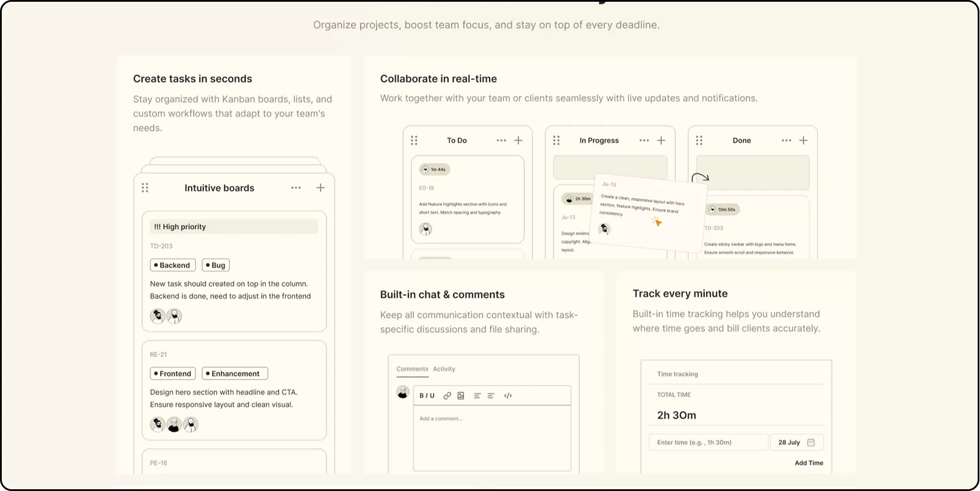
Task: Click the insert link icon in comment toolbar
Action: click(x=447, y=396)
